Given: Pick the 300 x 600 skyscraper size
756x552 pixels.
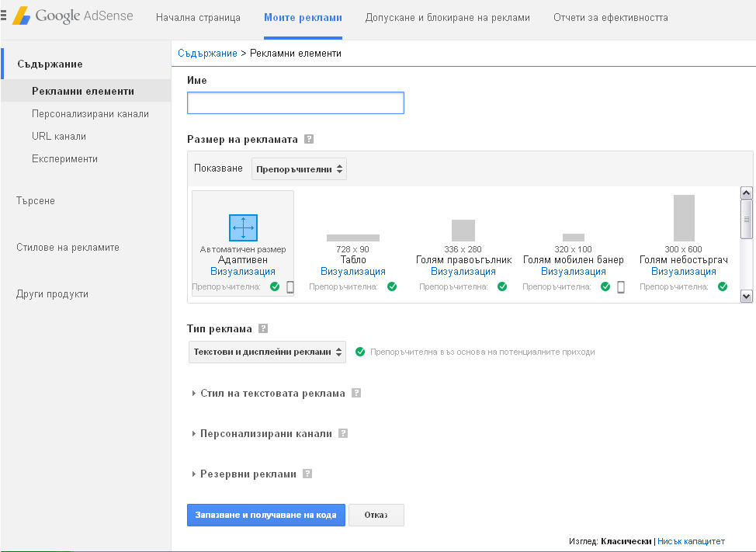Looking at the screenshot, I should click(683, 218).
